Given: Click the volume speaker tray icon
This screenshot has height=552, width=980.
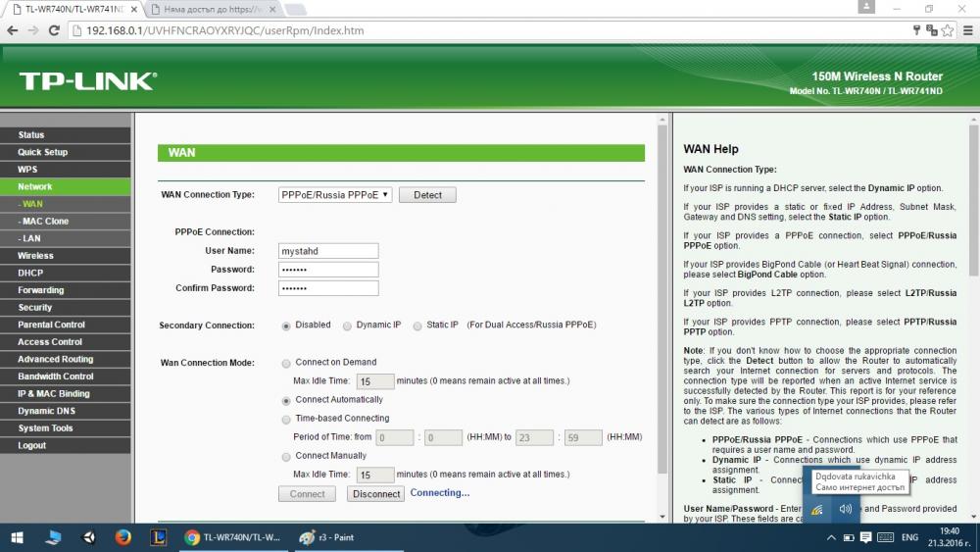Looking at the screenshot, I should pos(846,510).
